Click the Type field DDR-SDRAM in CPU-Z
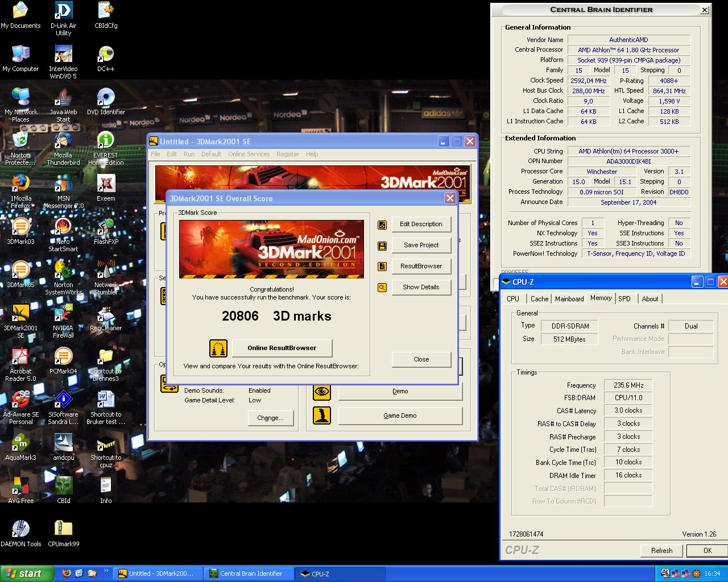This screenshot has height=582, width=728. point(570,326)
